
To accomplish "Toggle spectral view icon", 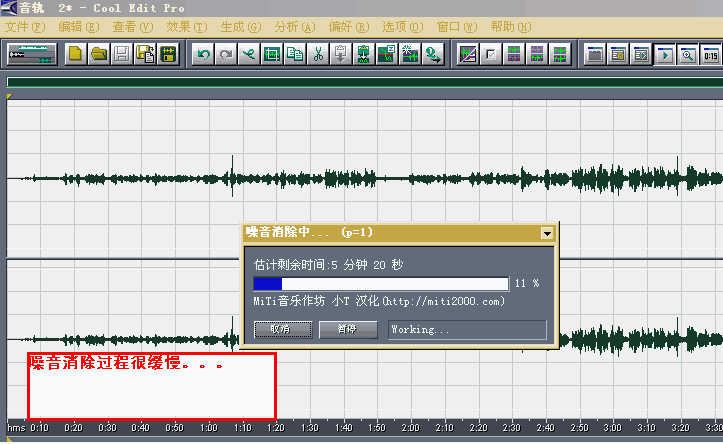I will pyautogui.click(x=468, y=54).
